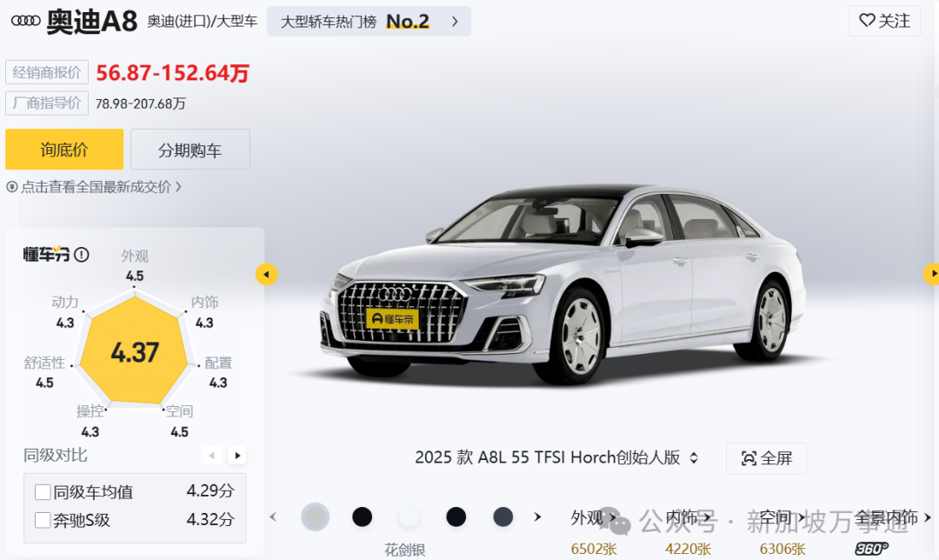Open the 360° panorama interior icon
The width and height of the screenshot is (939, 560).
(871, 548)
